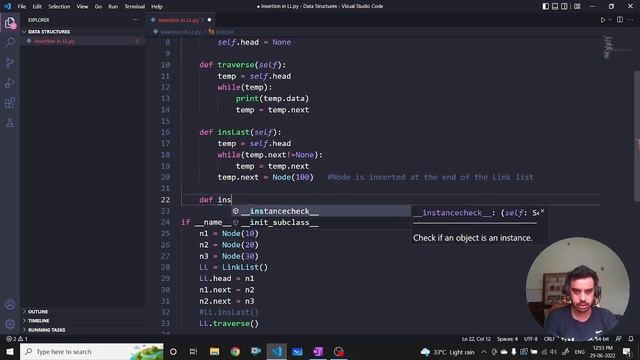The image size is (640, 360).
Task: Open File Explorer from the taskbar
Action: 214,351
